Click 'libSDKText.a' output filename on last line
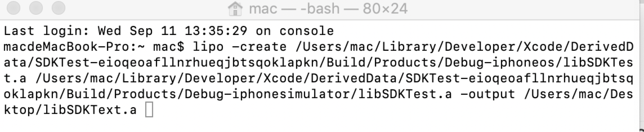 tap(90, 110)
